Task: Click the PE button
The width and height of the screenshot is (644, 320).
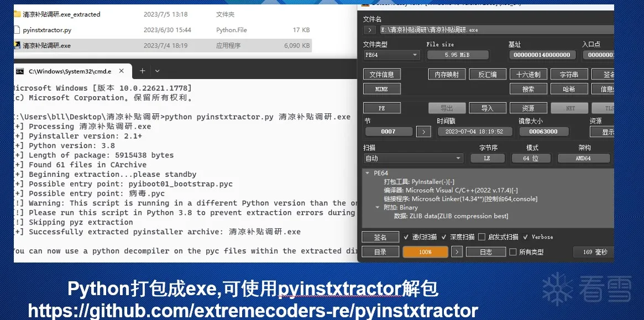Action: 382,108
